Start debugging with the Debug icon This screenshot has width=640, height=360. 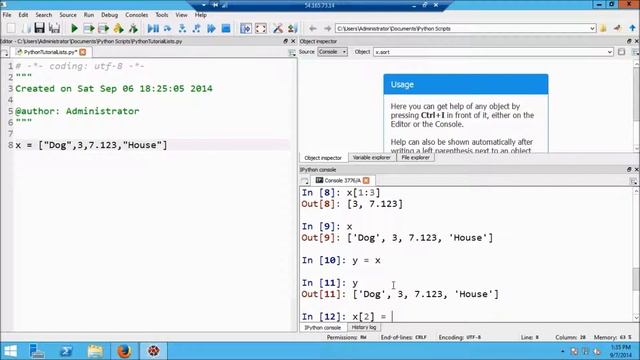click(x=153, y=28)
